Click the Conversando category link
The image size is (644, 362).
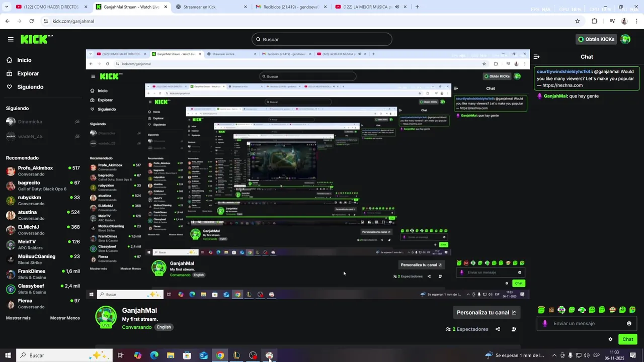tap(136, 327)
